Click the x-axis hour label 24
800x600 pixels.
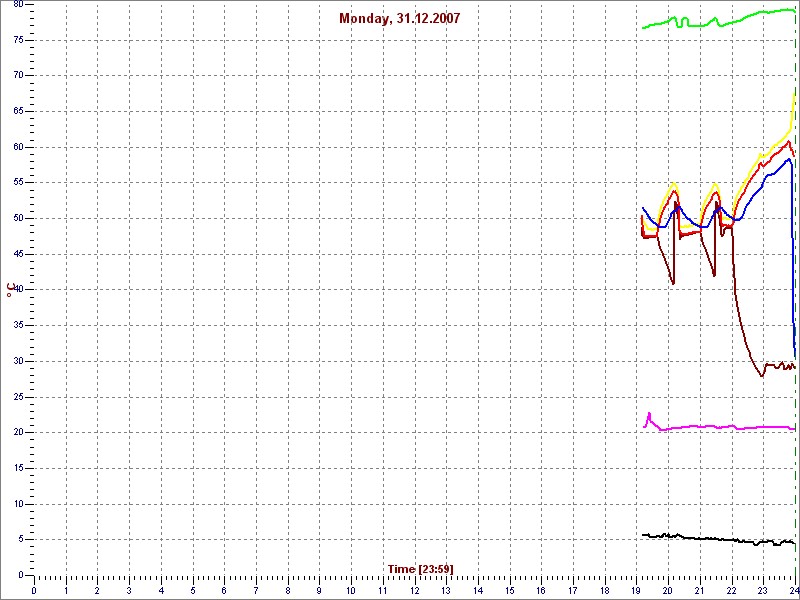[x=794, y=592]
